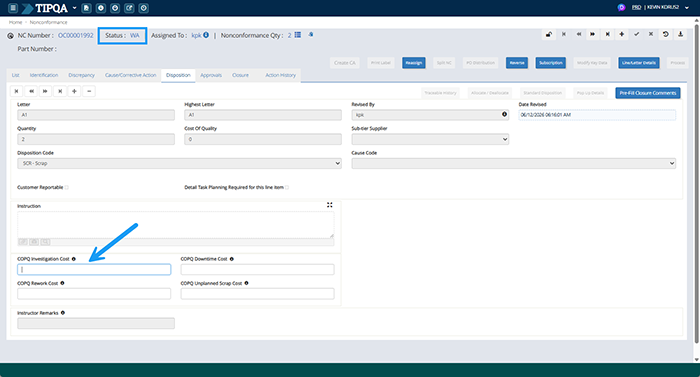Image resolution: width=700 pixels, height=377 pixels.
Task: Click the info icon in the Revised By field
Action: pos(504,114)
